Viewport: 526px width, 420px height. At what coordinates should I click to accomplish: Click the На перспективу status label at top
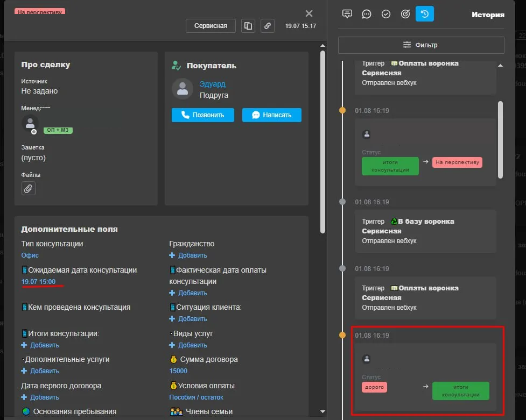[x=40, y=11]
